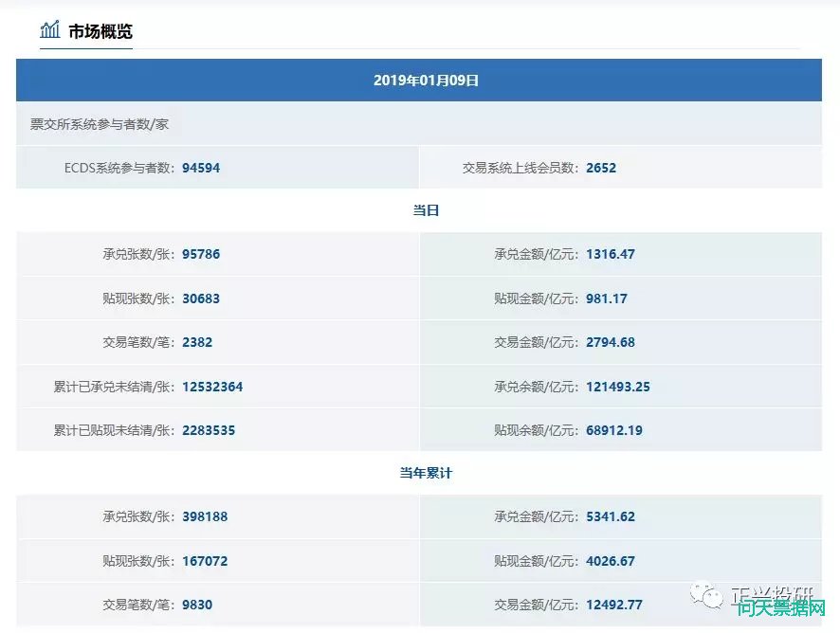Click the 2019年01月09日 date header bar

(x=418, y=81)
